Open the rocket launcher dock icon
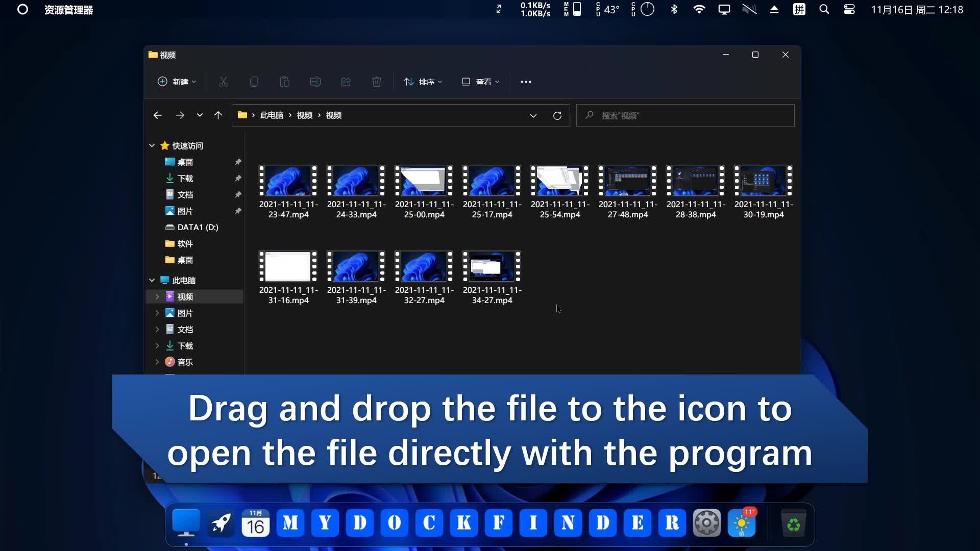This screenshot has height=551, width=980. click(221, 523)
